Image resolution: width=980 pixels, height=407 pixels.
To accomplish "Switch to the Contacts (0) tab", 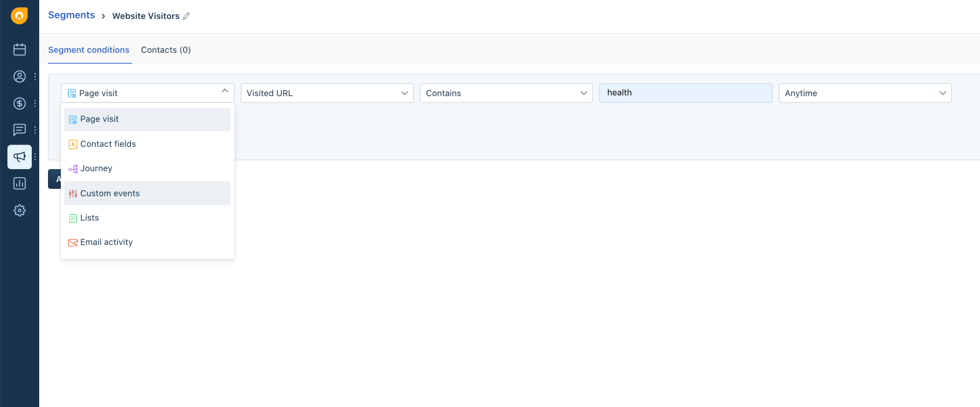I will pyautogui.click(x=166, y=50).
